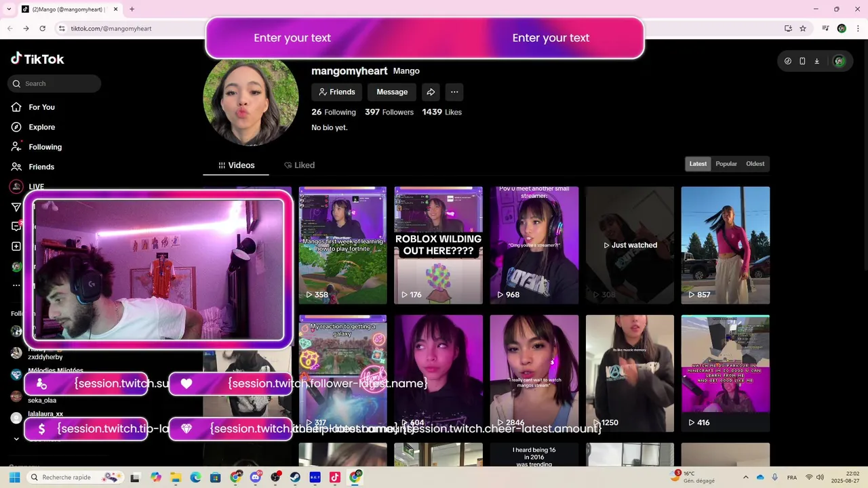Click the Message button
The image size is (868, 488).
(392, 92)
